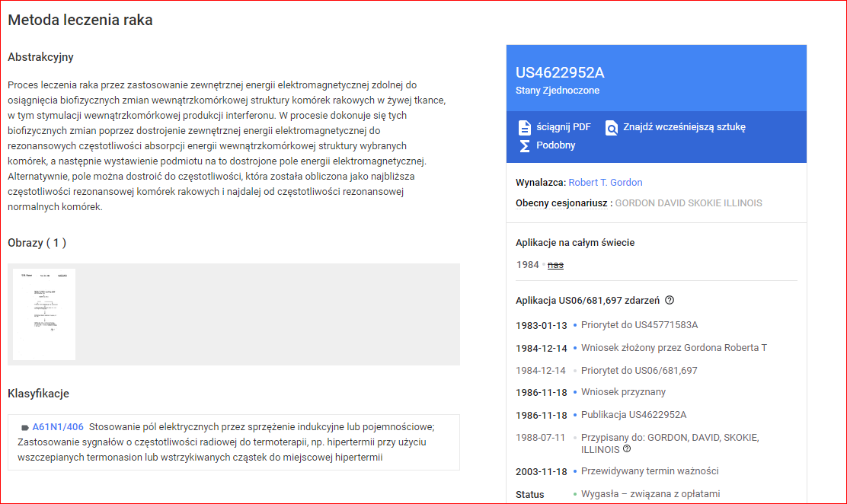This screenshot has width=847, height=504.
Task: Select Przewidywany termin ważności event
Action: [649, 471]
